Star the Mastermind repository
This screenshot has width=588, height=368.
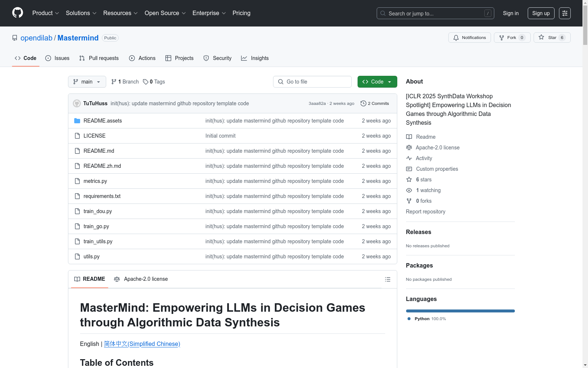click(552, 38)
